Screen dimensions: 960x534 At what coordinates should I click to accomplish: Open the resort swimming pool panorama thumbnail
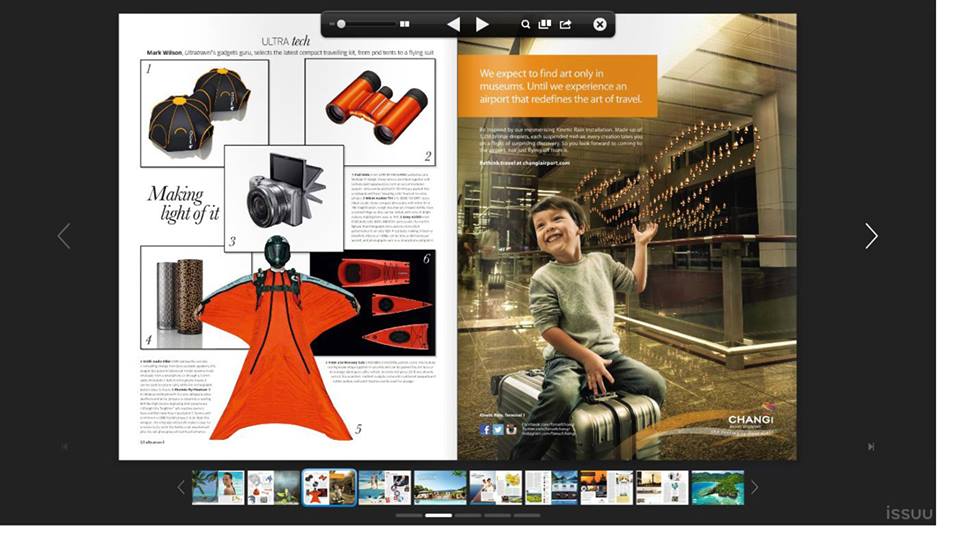click(x=440, y=487)
